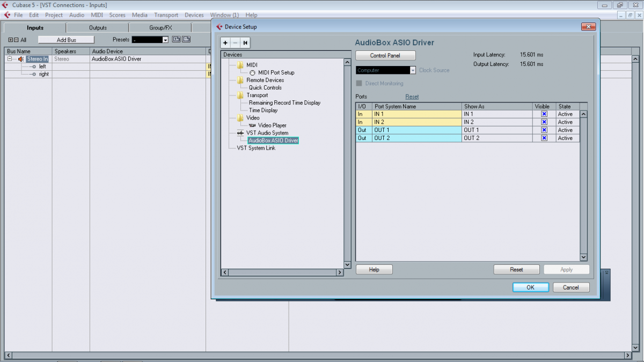Select VST System Link in Devices tree
This screenshot has width=644, height=362.
pos(256,148)
